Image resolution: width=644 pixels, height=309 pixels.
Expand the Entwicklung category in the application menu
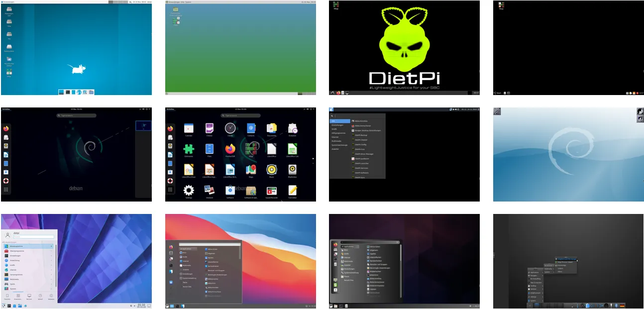(x=14, y=260)
